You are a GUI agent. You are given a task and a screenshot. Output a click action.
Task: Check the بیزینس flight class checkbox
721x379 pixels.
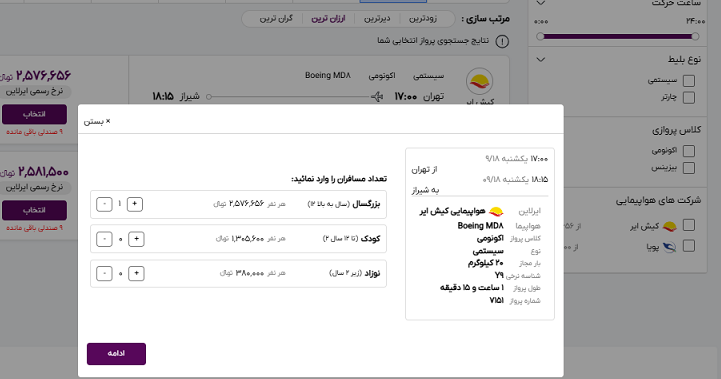[689, 168]
